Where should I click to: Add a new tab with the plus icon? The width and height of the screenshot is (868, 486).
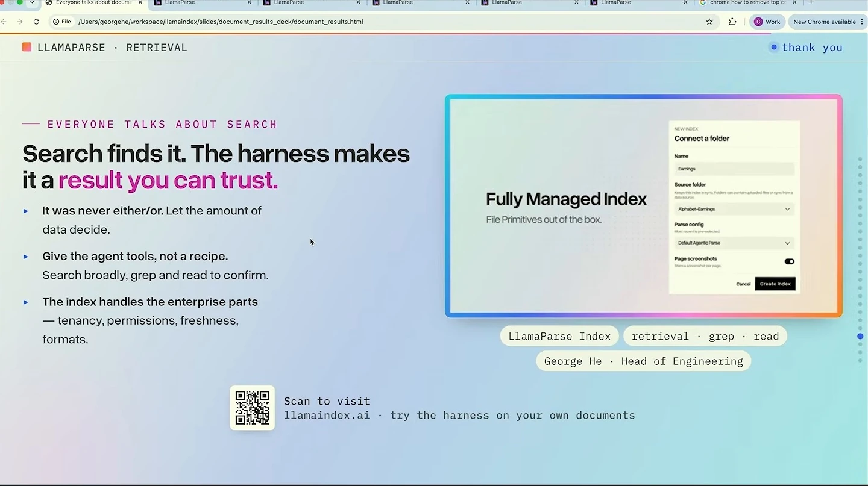tap(811, 2)
